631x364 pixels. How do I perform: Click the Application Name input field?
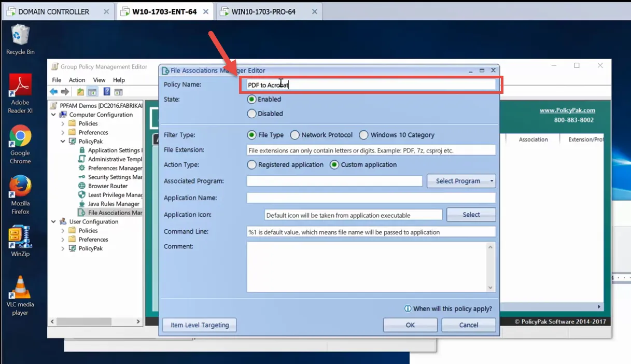371,198
